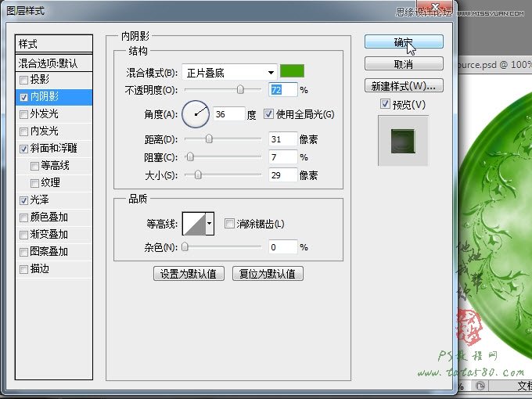Select the 斜面和浮雕 style entry

click(x=54, y=149)
